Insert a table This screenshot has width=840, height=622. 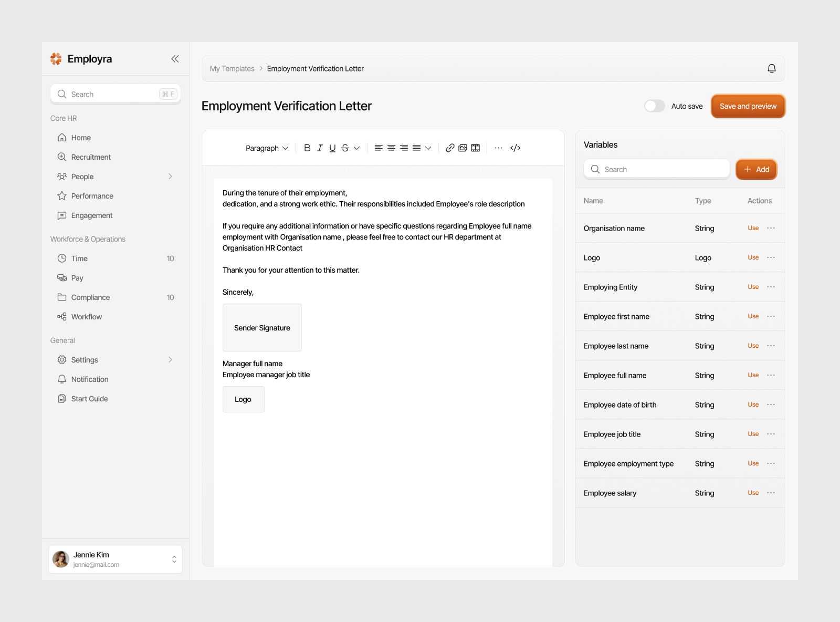475,148
